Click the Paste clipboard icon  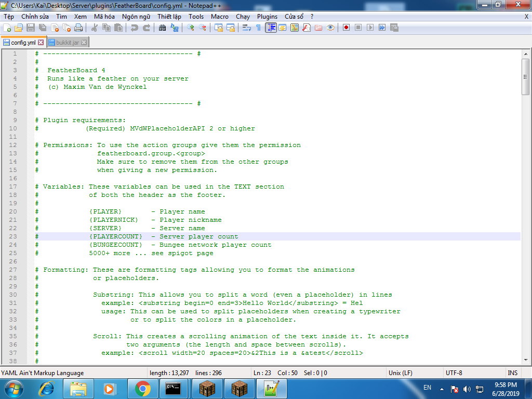pos(118,28)
